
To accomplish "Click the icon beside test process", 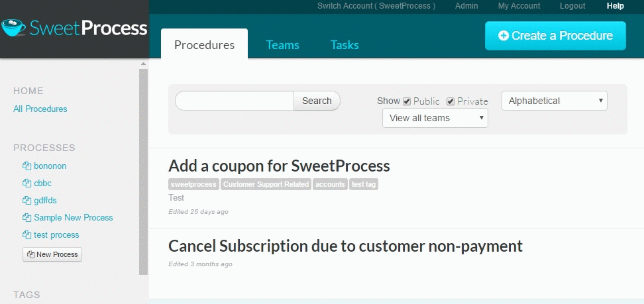I will click(27, 235).
